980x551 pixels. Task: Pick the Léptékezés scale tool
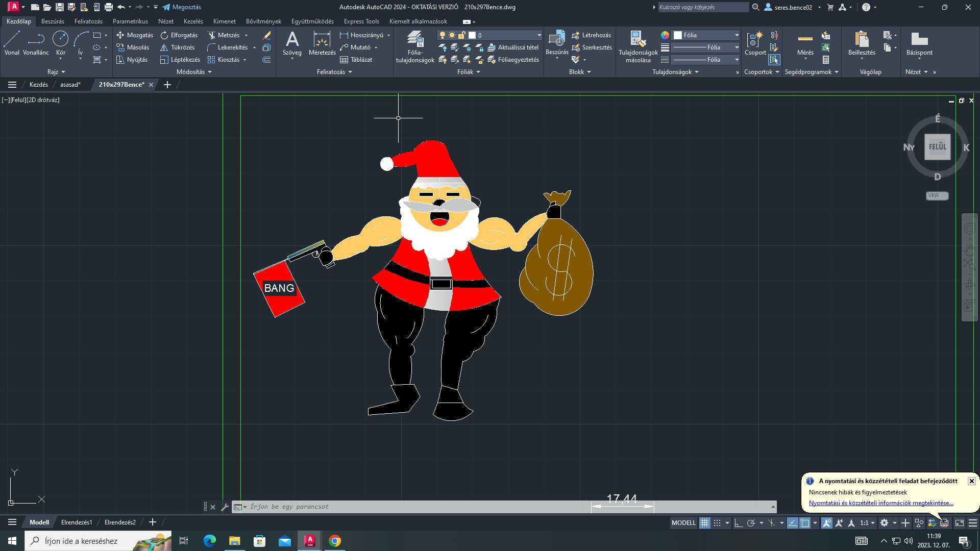pyautogui.click(x=180, y=60)
